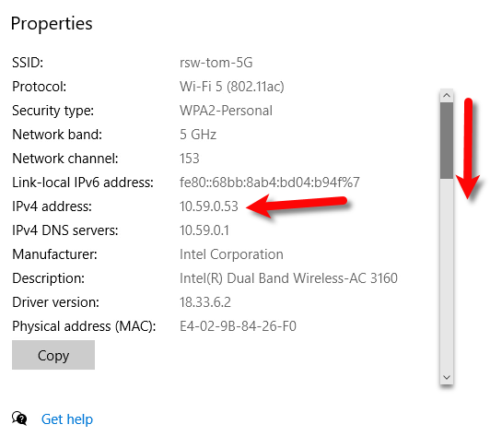Click the Description value Intel(R) Dual Band Wireless-AC 3160
The image size is (490, 448).
pyautogui.click(x=288, y=278)
